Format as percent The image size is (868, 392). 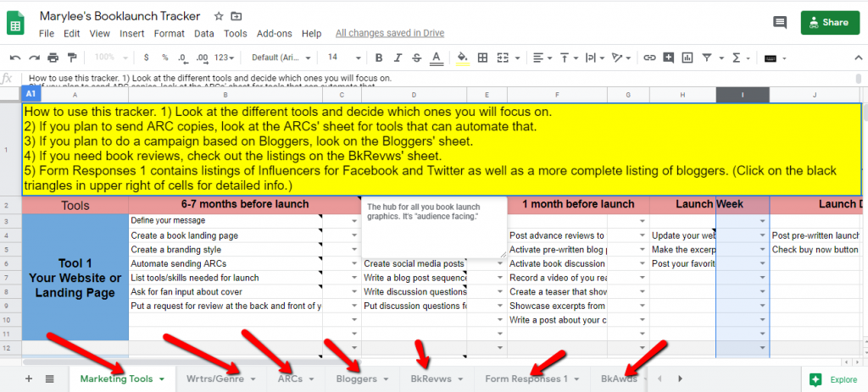coord(165,58)
